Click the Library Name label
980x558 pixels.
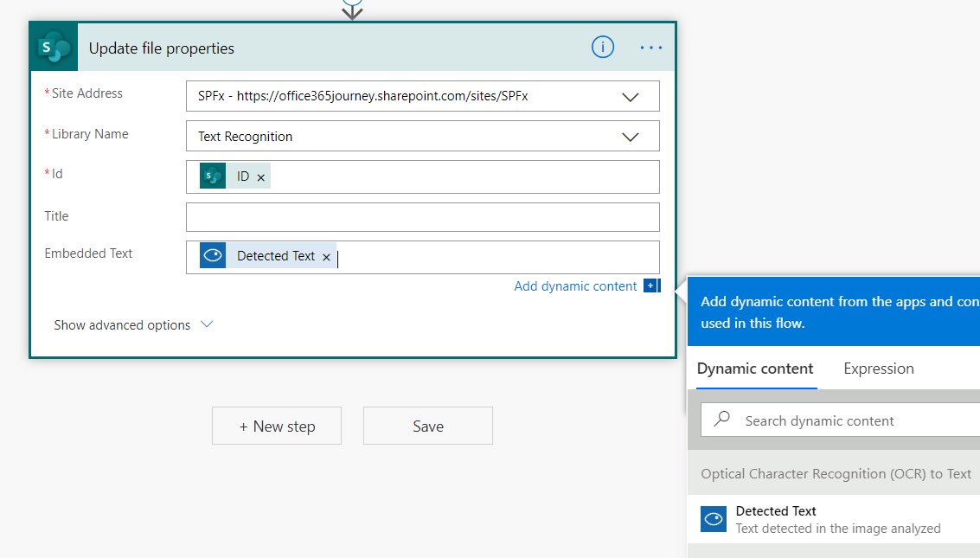pos(90,134)
